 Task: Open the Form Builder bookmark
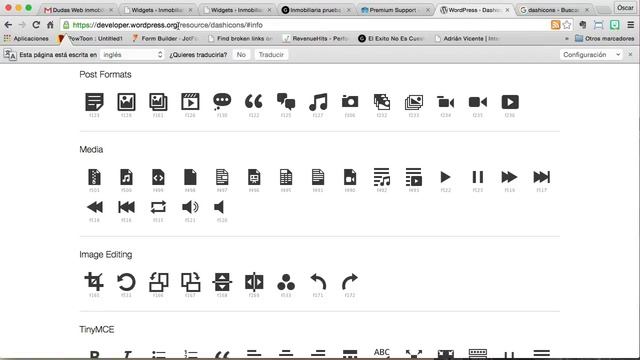pyautogui.click(x=165, y=38)
